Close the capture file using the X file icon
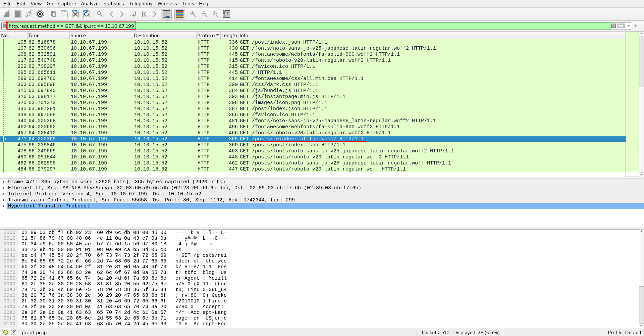 click(75, 14)
